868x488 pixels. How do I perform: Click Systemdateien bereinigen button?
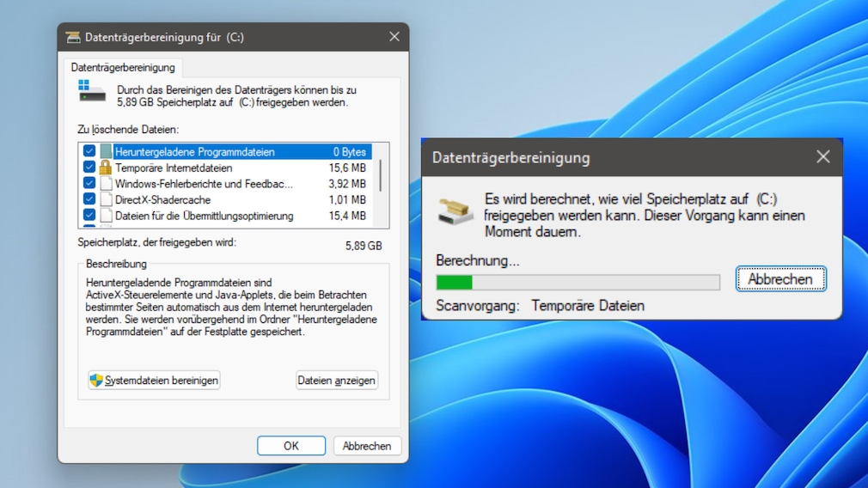pyautogui.click(x=154, y=380)
